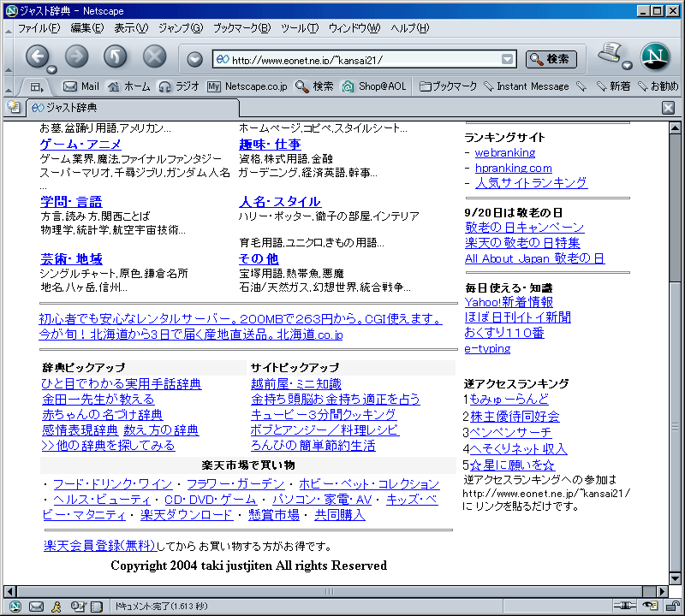Open the 編集(E) menu
The image size is (685, 616).
tap(87, 28)
